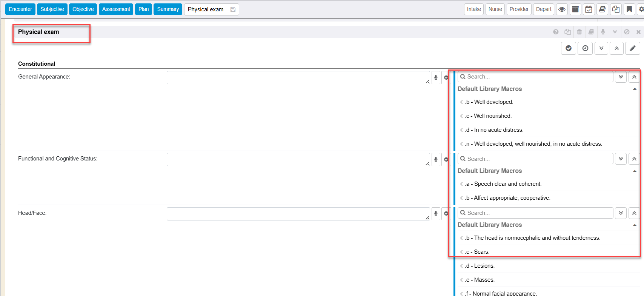Collapse Default Library Macros under General Appearance
The image size is (644, 296).
coord(635,89)
